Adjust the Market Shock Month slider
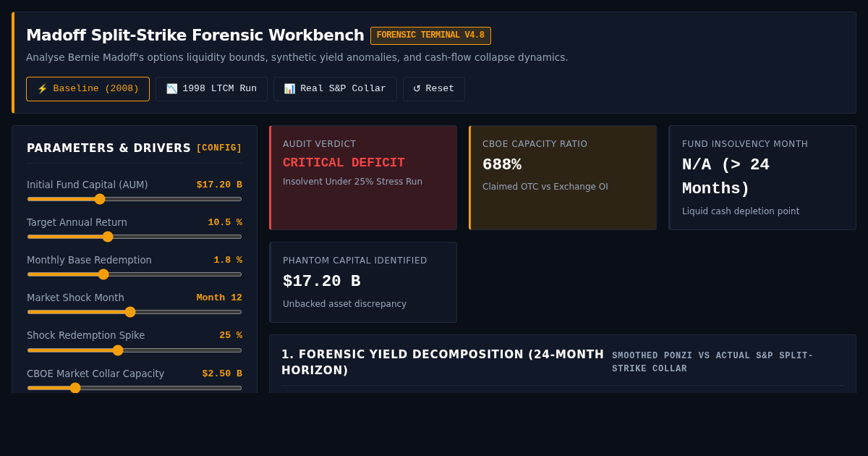The height and width of the screenshot is (456, 868). click(x=135, y=312)
